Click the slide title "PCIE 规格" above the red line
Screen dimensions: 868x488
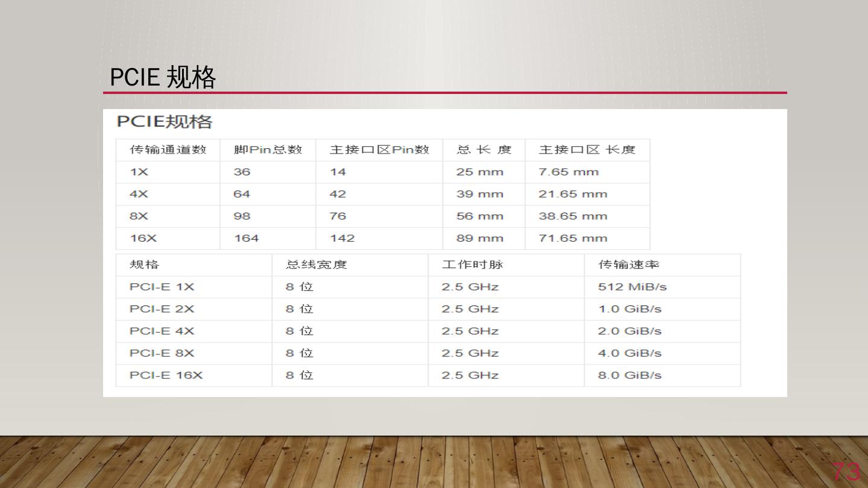(x=163, y=78)
